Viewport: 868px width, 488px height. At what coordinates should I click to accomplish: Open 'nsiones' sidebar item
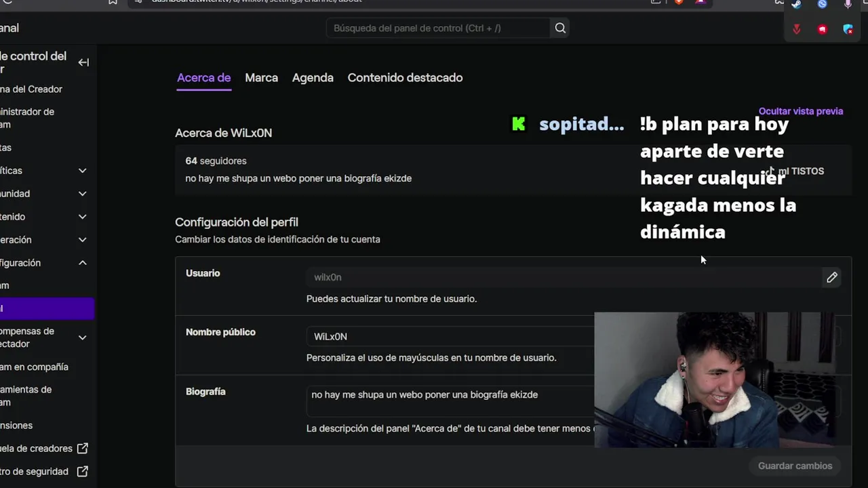point(16,426)
